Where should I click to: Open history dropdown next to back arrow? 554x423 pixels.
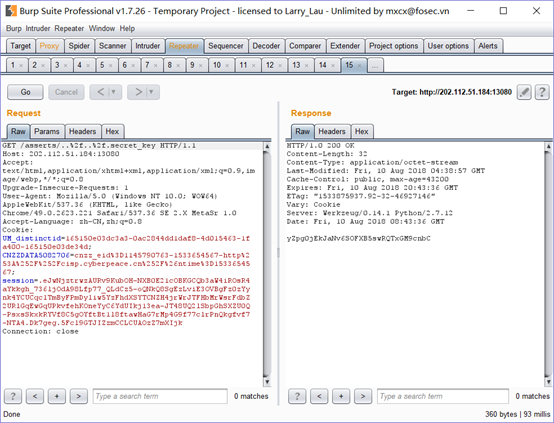[114, 92]
